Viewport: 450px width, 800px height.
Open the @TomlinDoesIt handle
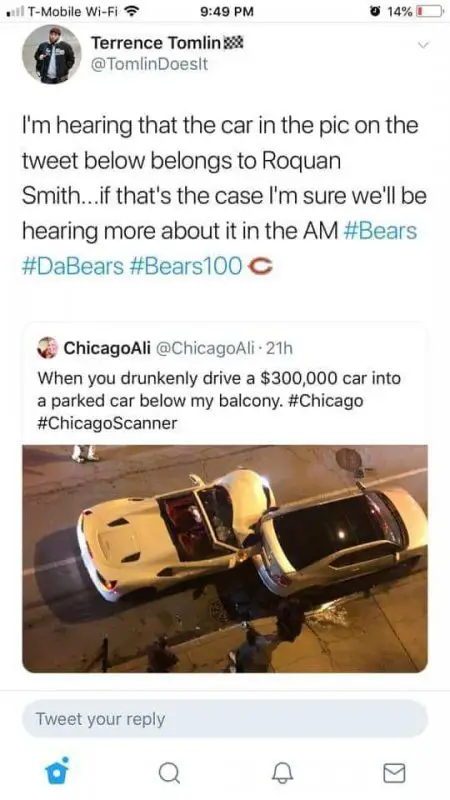tap(149, 64)
